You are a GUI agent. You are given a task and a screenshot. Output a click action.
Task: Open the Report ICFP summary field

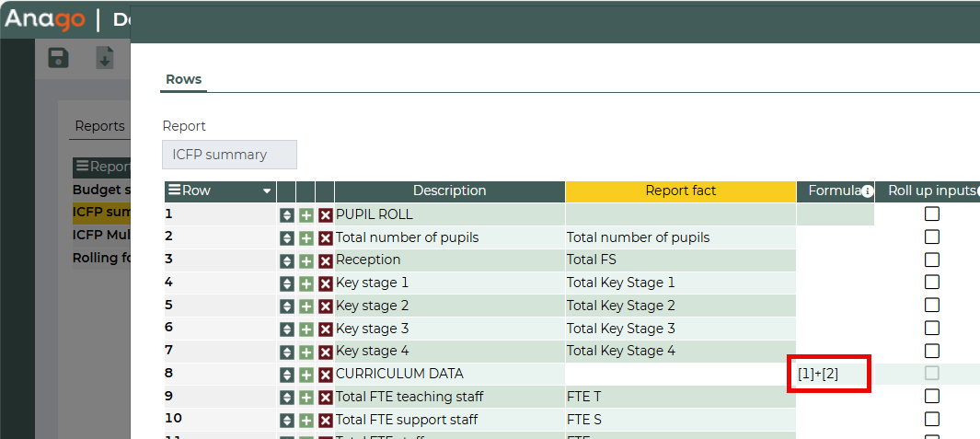point(229,155)
